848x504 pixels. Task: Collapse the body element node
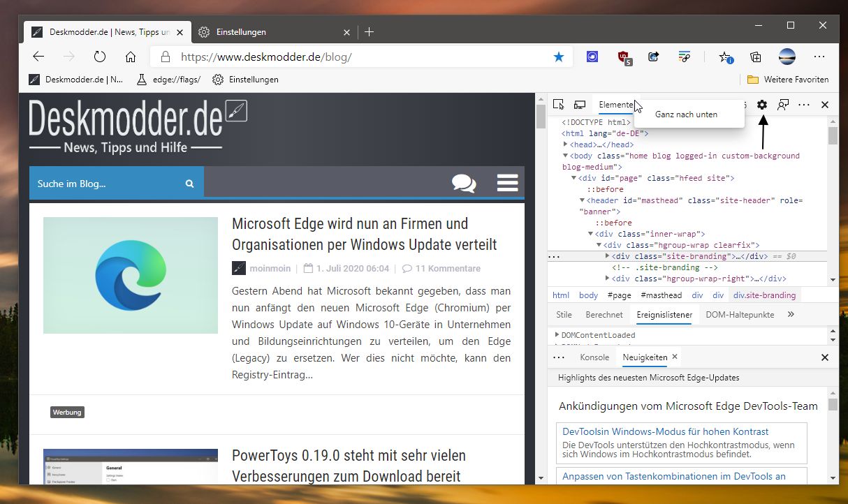[566, 156]
